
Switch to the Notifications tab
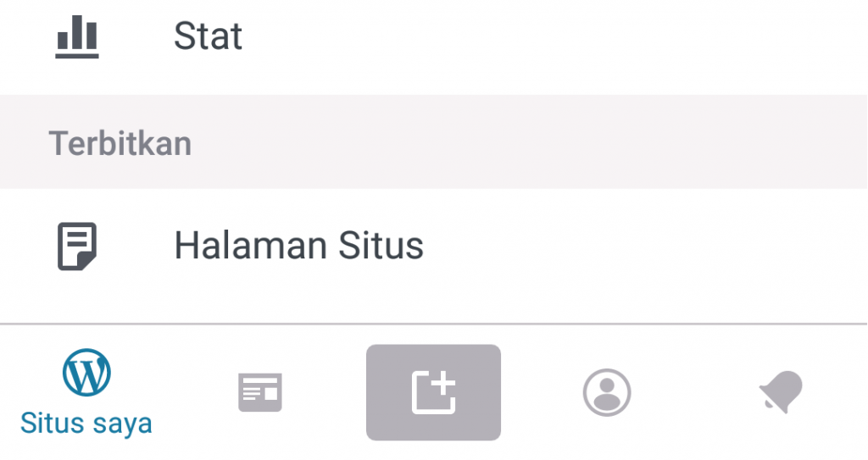tap(781, 392)
